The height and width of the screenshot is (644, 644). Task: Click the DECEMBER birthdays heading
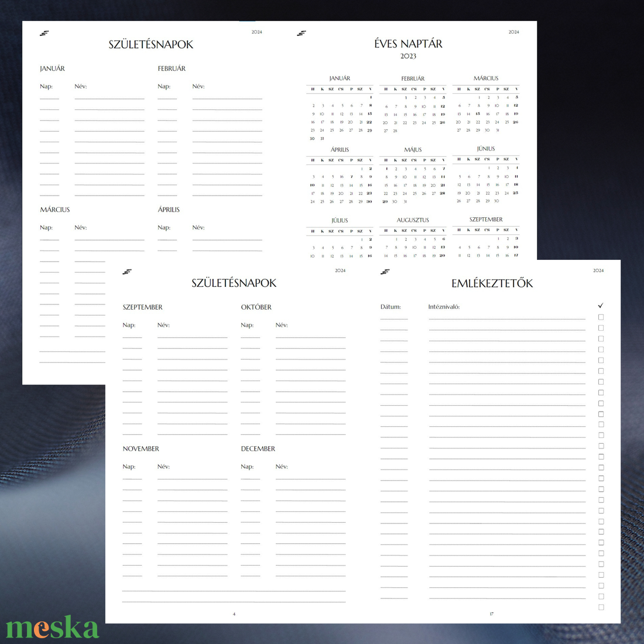tap(258, 448)
